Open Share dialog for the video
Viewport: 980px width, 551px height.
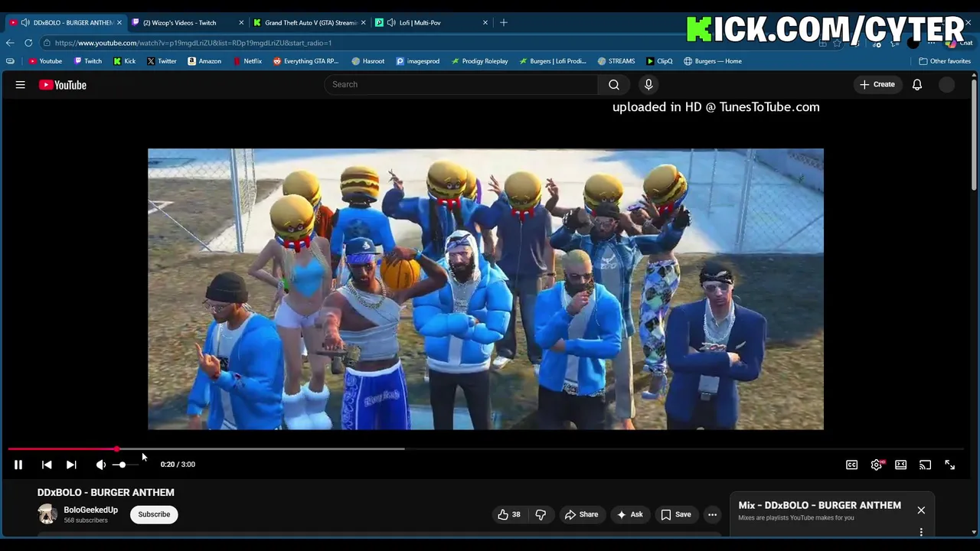pyautogui.click(x=581, y=514)
